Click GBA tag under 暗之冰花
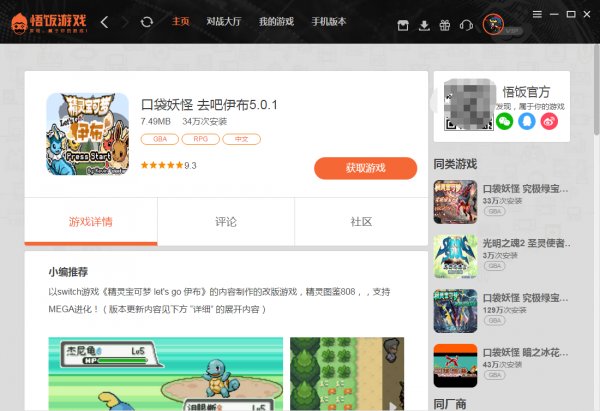600x411 pixels. click(495, 375)
